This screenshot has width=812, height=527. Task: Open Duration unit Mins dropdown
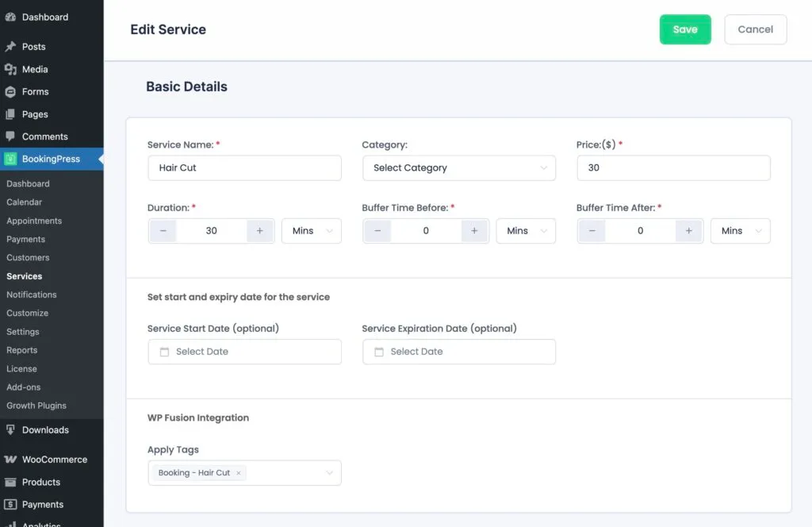click(312, 231)
